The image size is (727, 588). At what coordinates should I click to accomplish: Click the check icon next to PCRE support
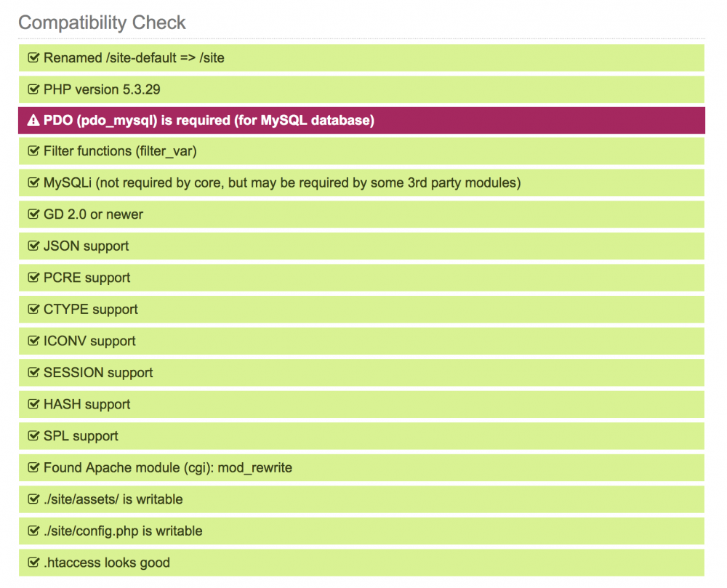click(33, 278)
